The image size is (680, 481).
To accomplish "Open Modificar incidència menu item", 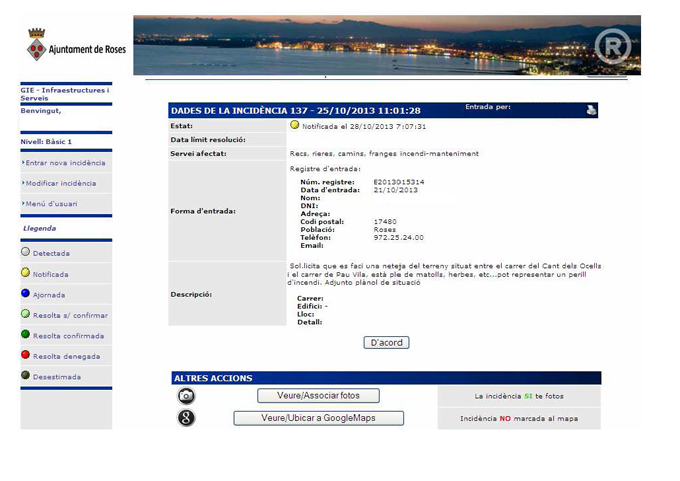I will pyautogui.click(x=61, y=183).
